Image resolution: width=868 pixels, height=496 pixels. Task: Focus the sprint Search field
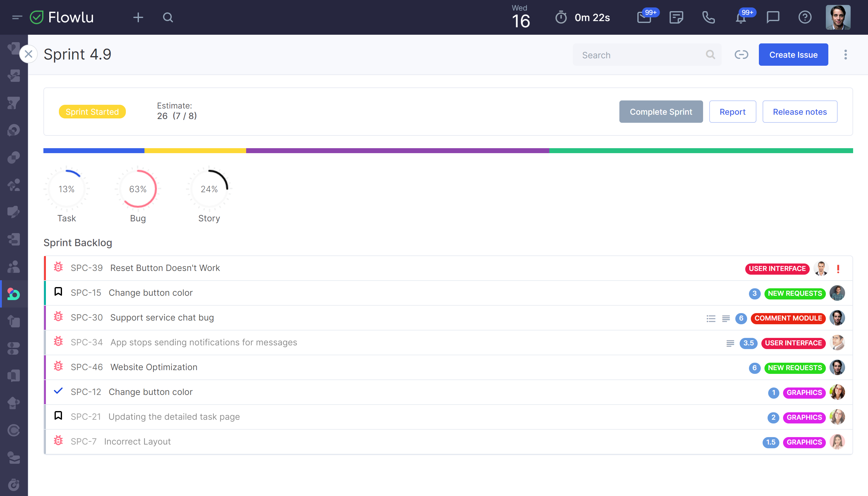(647, 55)
